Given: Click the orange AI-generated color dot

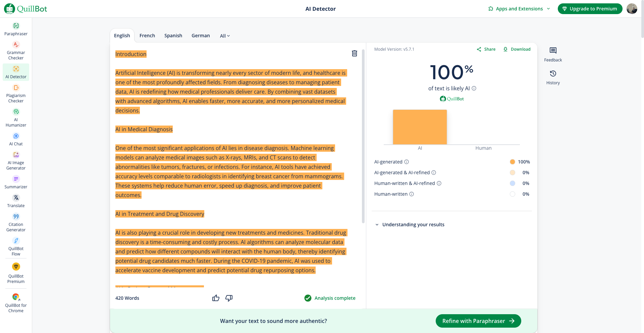Looking at the screenshot, I should click(512, 162).
